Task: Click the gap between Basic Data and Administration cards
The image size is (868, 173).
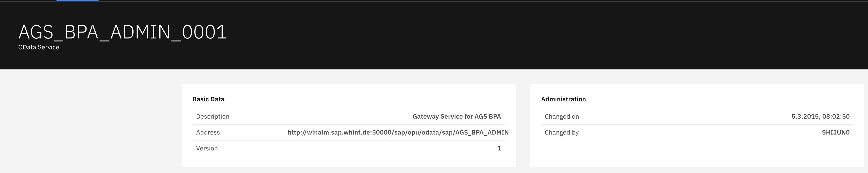Action: [x=523, y=125]
